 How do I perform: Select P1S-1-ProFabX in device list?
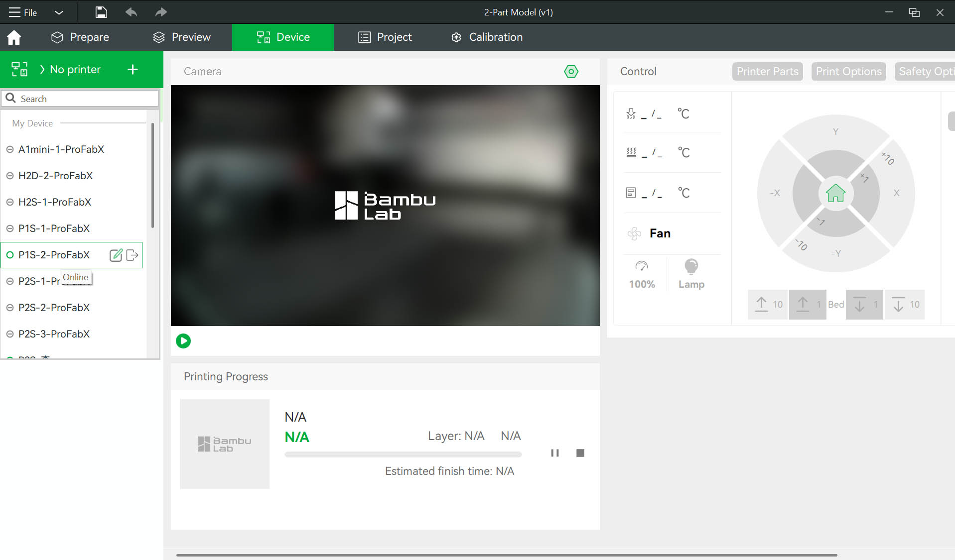click(72, 228)
